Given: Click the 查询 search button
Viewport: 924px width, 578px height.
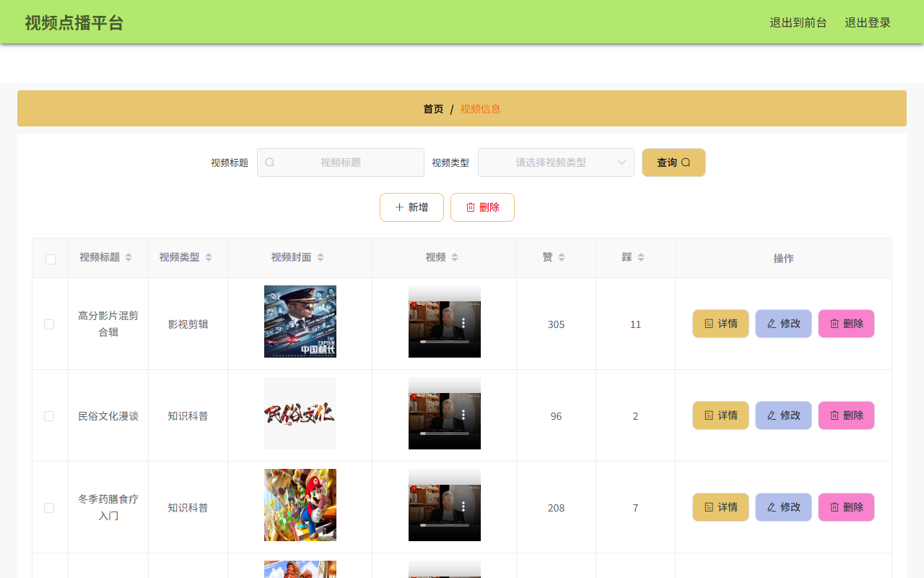Looking at the screenshot, I should coord(674,163).
